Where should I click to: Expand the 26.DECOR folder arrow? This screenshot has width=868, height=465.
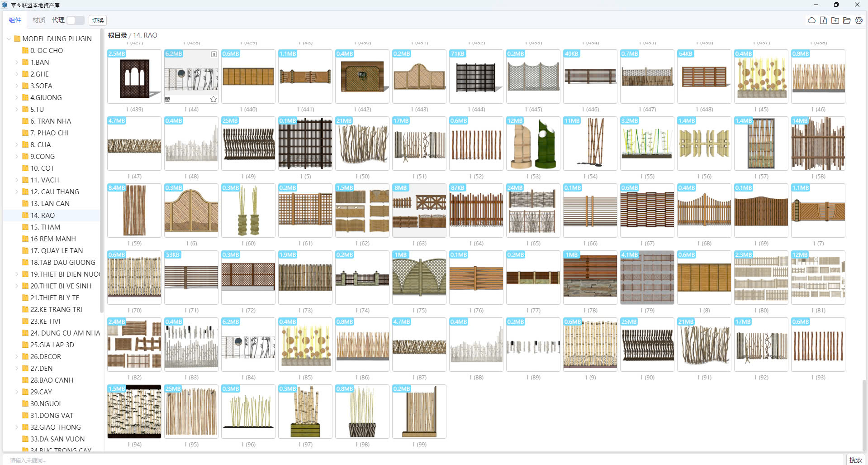(17, 357)
